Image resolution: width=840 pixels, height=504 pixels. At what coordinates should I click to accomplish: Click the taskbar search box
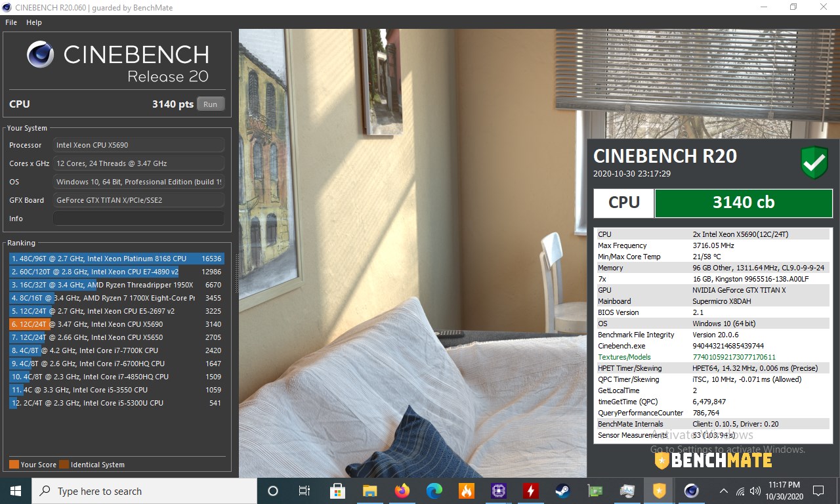144,491
